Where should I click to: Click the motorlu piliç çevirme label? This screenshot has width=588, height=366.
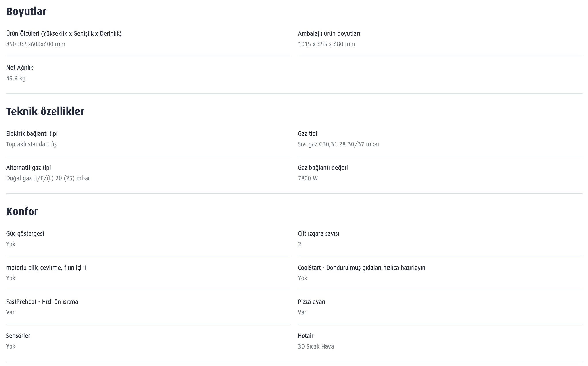(46, 268)
